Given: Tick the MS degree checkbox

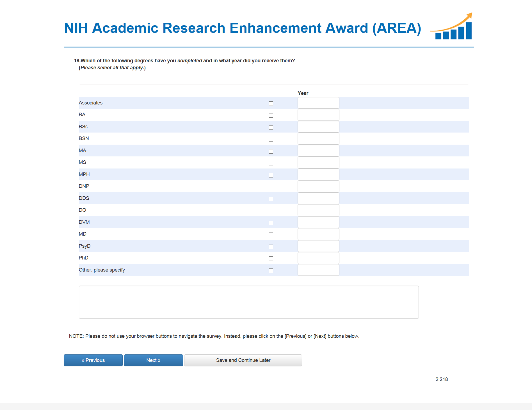Looking at the screenshot, I should coord(271,163).
